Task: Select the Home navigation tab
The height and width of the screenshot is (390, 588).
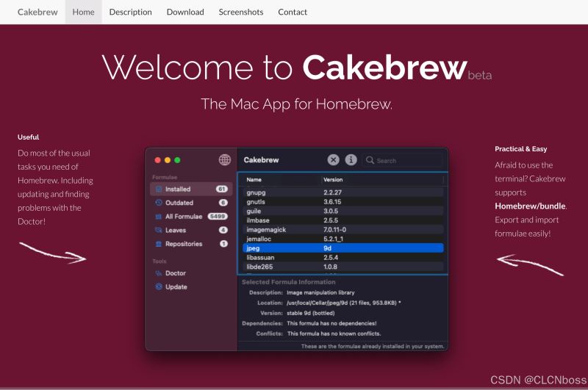Action: [x=83, y=12]
